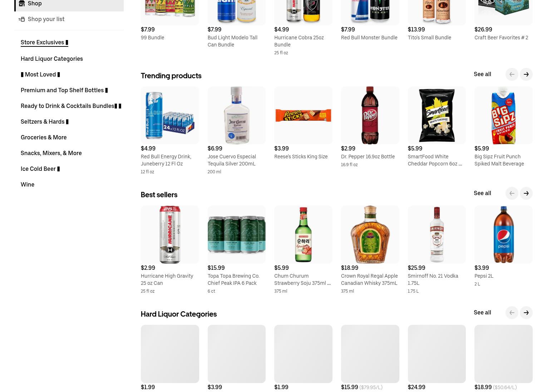Image resolution: width=547 pixels, height=392 pixels.
Task: Click left arrow for Hard Liquor Categories
Action: pyautogui.click(x=512, y=313)
